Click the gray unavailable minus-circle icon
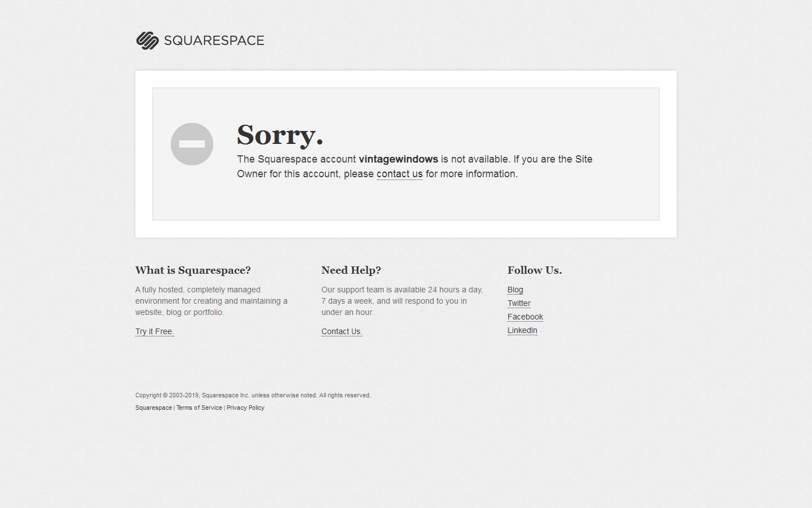Viewport: 812px width, 508px height. 192,144
